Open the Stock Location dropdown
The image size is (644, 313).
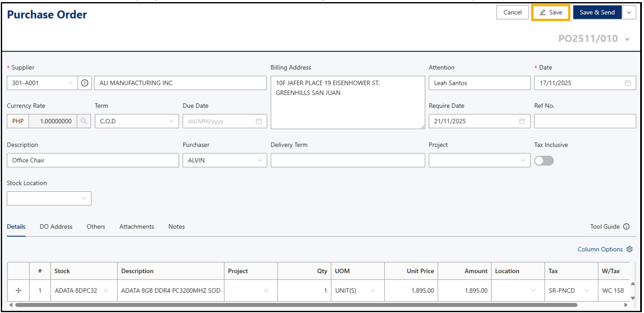tap(84, 199)
